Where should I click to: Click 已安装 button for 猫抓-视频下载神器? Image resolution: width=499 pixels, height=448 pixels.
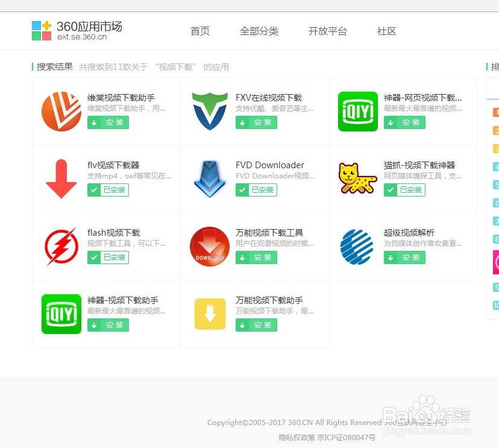pos(404,190)
